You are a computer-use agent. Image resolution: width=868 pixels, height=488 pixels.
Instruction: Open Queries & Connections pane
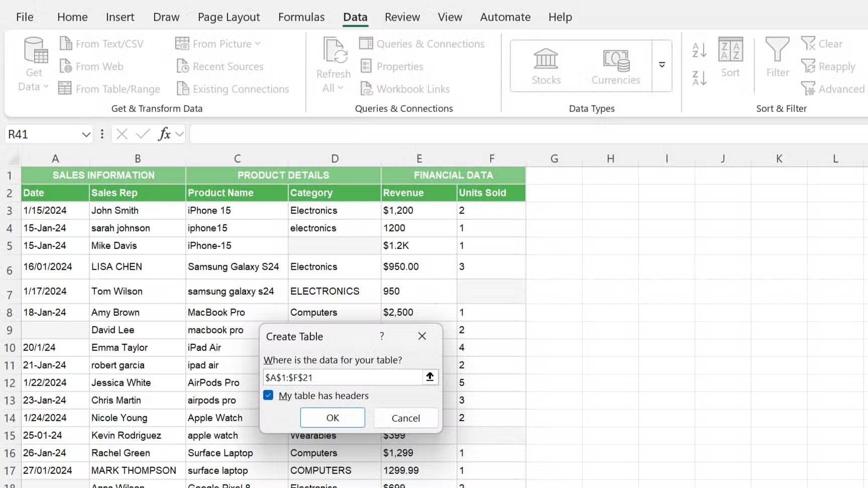pos(422,44)
